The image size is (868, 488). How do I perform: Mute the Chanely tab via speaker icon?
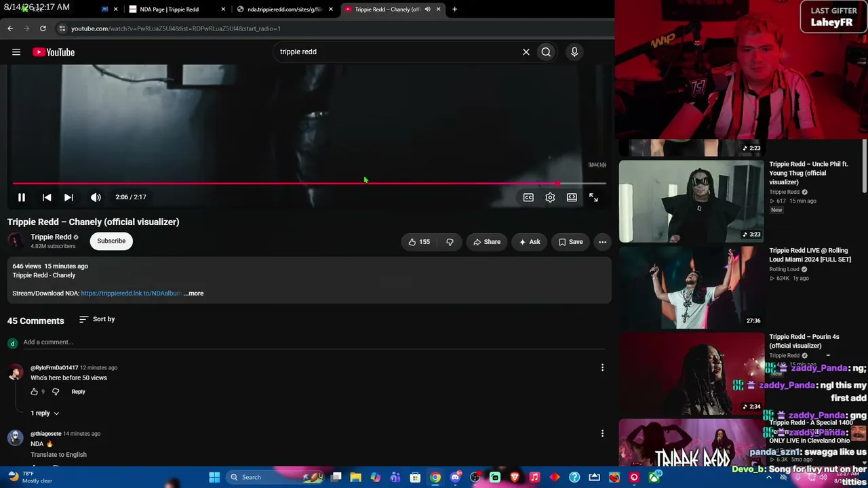[427, 9]
